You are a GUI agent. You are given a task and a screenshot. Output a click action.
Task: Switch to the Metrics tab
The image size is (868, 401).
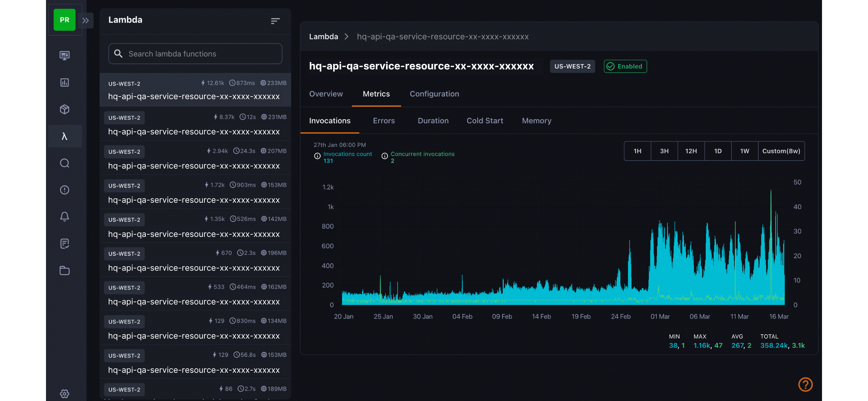[x=376, y=94]
